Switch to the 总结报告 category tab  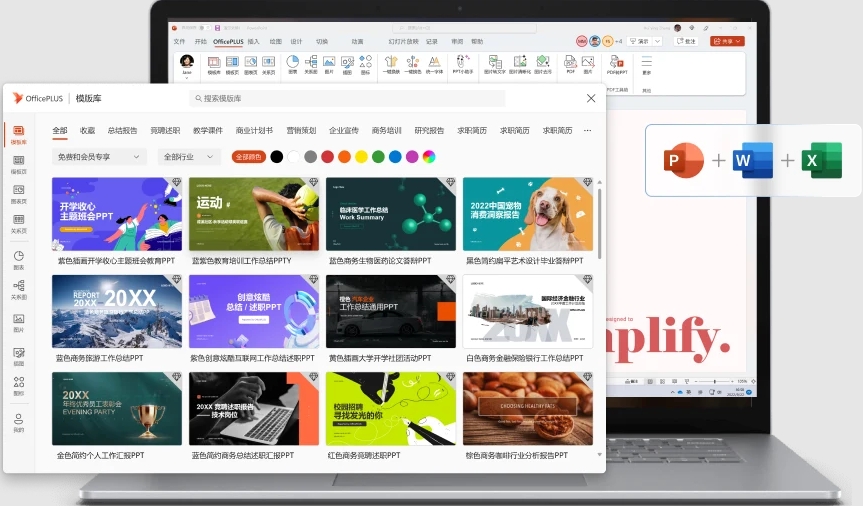pyautogui.click(x=122, y=130)
